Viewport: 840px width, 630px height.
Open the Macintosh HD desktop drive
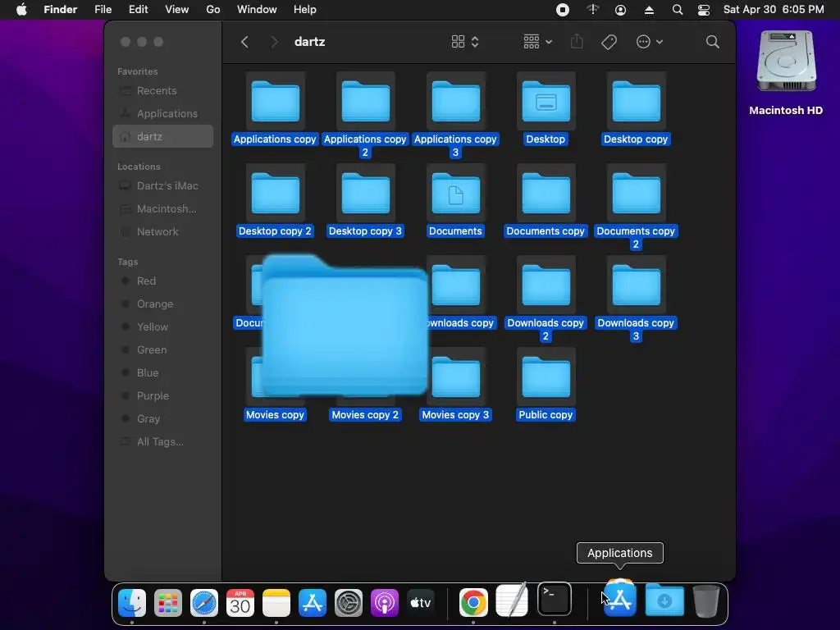coord(786,61)
